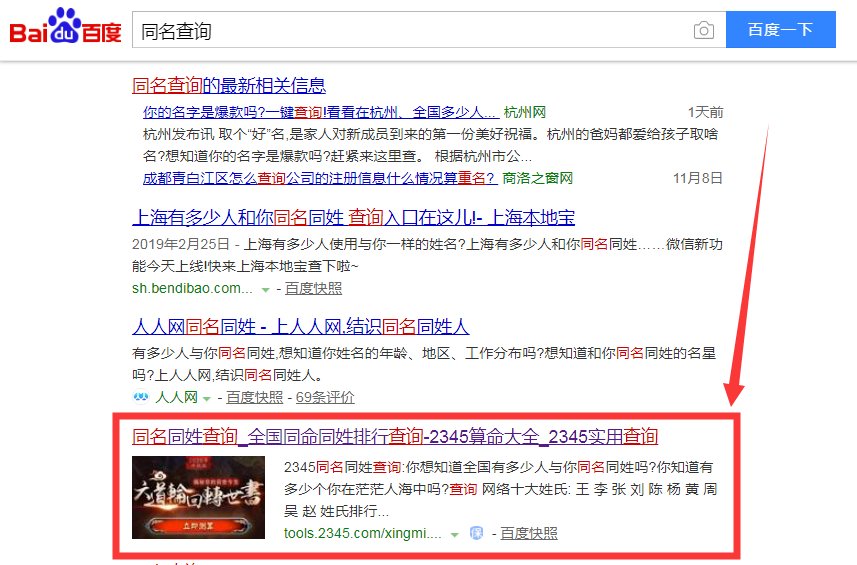Click the shield verification icon by tools.2345.com
Image resolution: width=857 pixels, height=565 pixels.
point(477,533)
